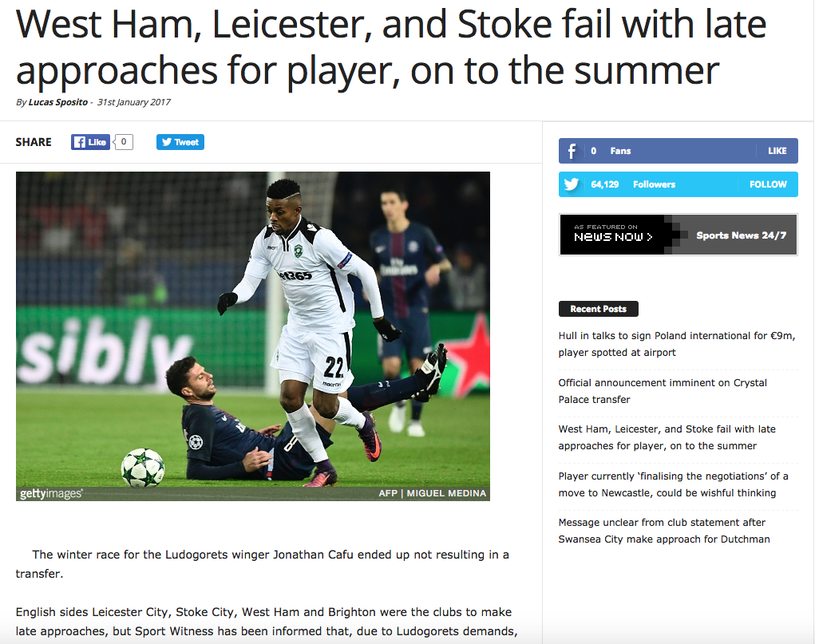Click the Facebook Like button under Share
Screen dimensions: 815x644
pos(90,142)
